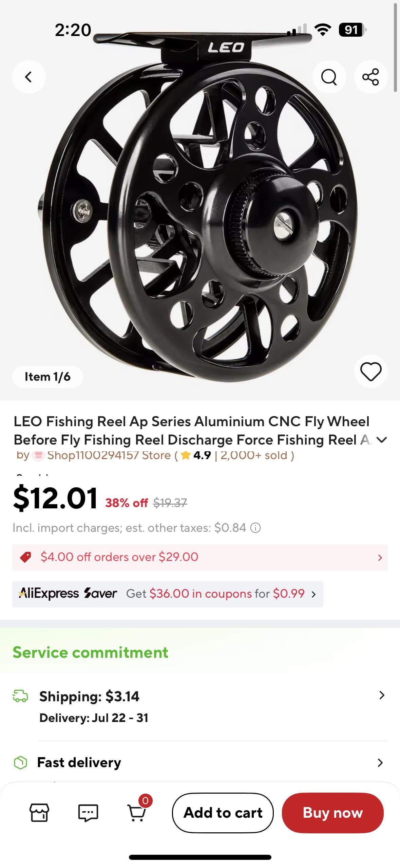Expand shipping details chevron
The height and width of the screenshot is (868, 400).
tap(381, 695)
